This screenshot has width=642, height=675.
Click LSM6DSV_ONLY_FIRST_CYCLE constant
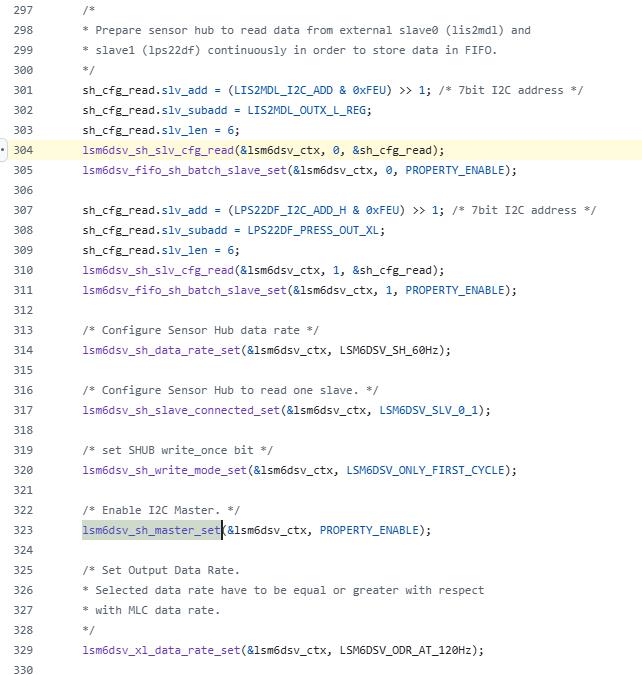(x=425, y=470)
